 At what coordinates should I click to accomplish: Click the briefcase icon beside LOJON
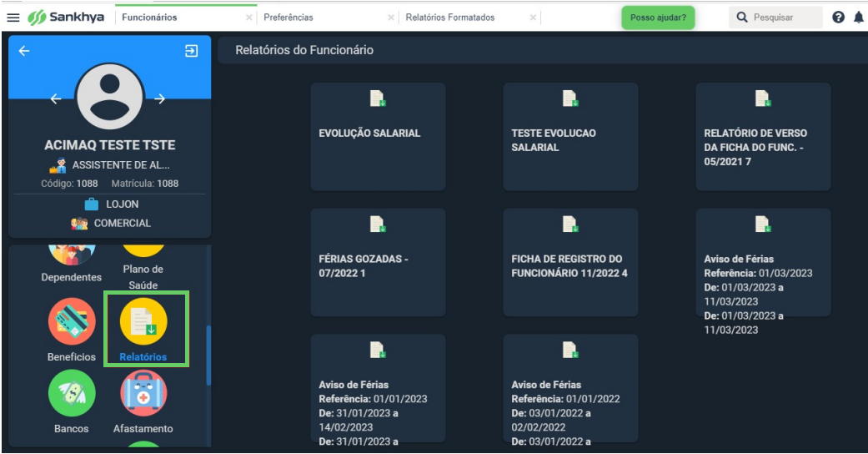(x=92, y=204)
